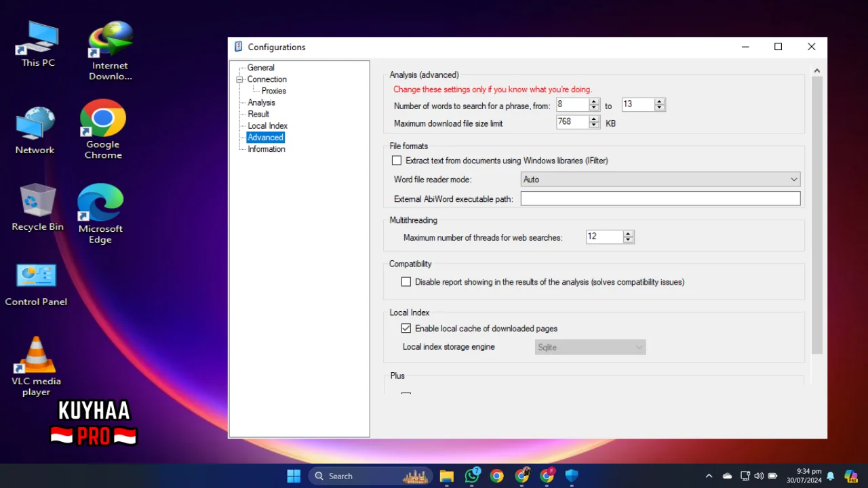Click the Configurations window title icon

coord(238,47)
